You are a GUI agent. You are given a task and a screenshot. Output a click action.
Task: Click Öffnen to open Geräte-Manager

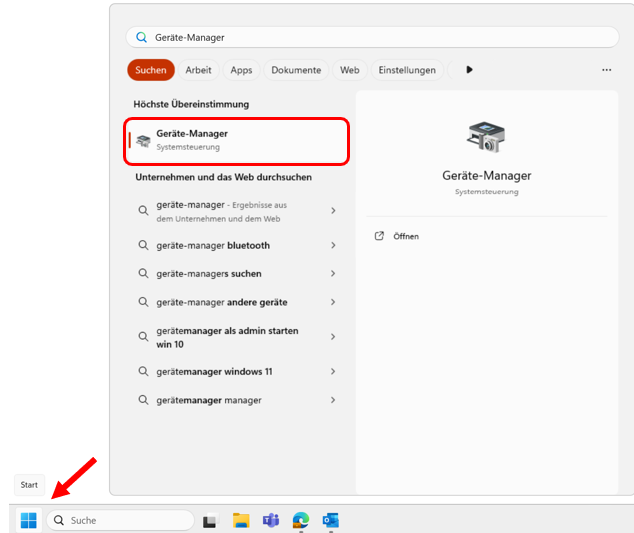click(x=405, y=236)
